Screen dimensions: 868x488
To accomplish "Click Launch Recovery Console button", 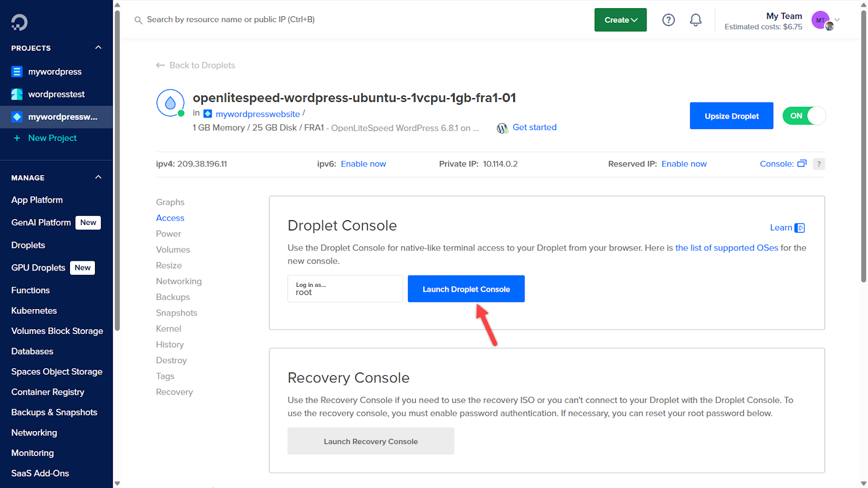I will pos(371,441).
